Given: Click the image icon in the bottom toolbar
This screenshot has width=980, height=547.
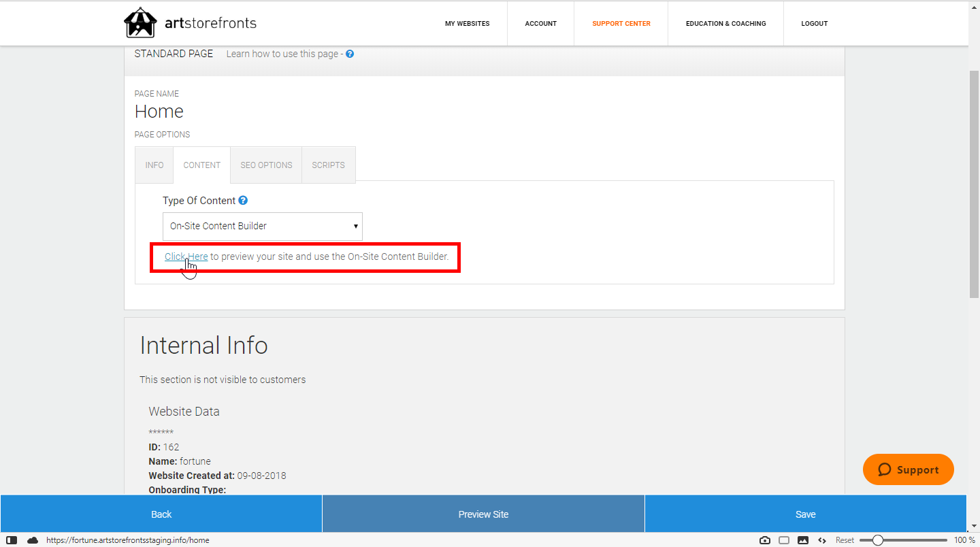Looking at the screenshot, I should [804, 540].
